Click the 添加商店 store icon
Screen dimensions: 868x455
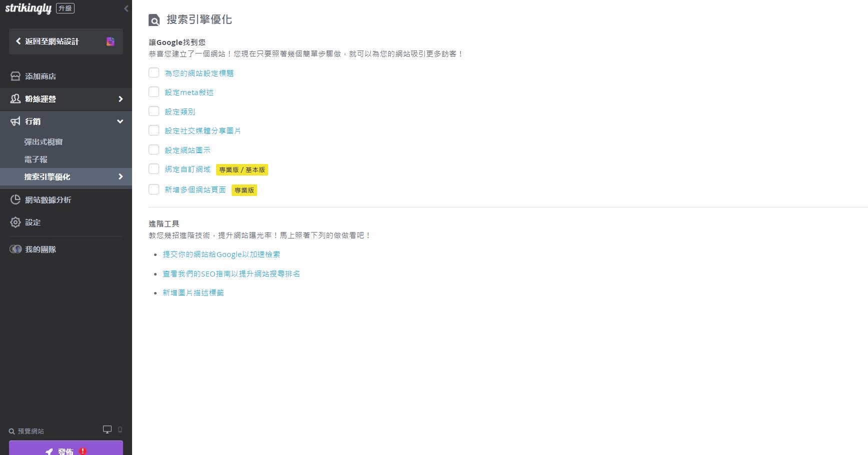[15, 76]
